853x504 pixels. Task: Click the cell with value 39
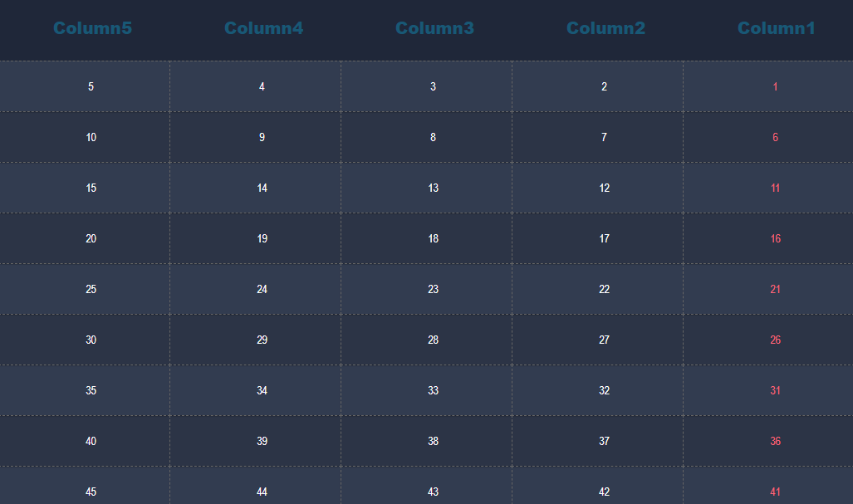(x=262, y=441)
